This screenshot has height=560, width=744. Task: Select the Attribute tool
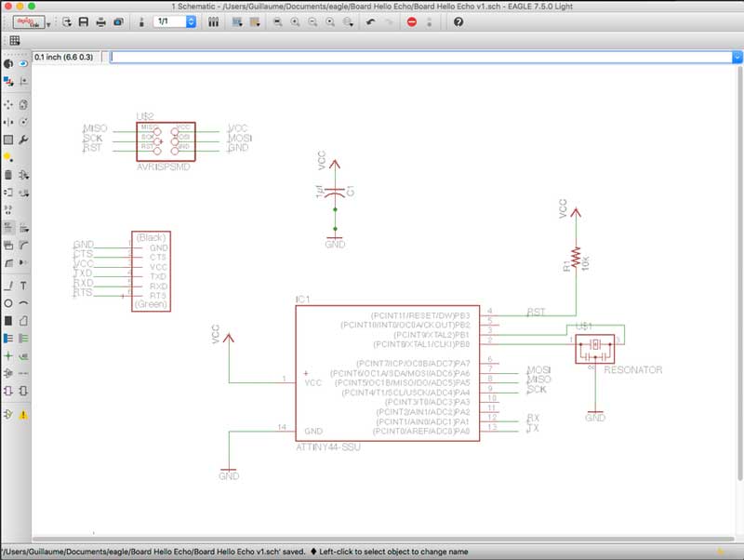point(8,374)
